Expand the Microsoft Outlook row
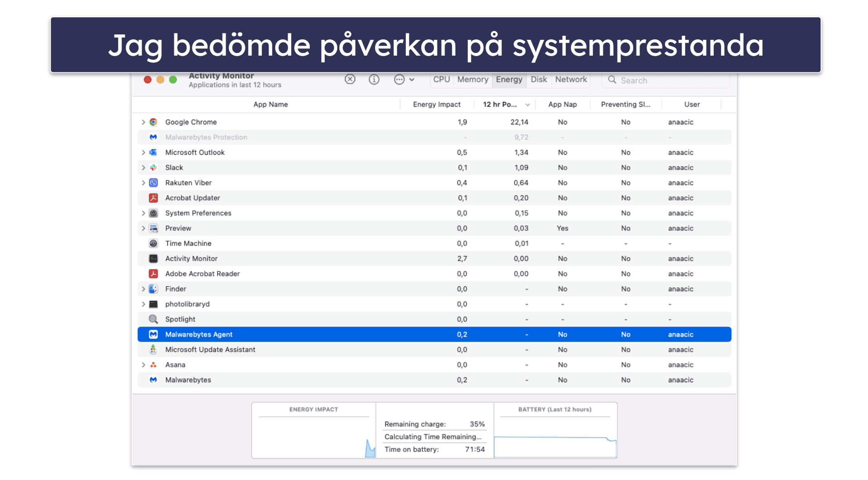The height and width of the screenshot is (480, 868). point(143,152)
